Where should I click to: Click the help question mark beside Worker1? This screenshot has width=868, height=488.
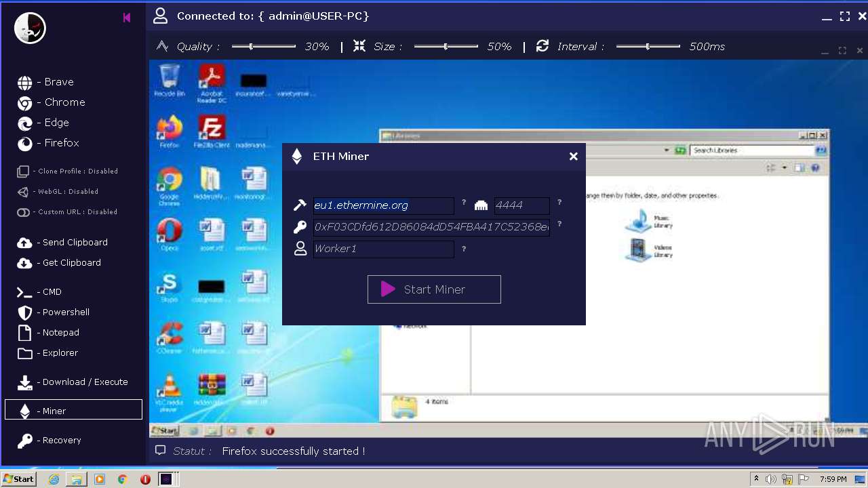pos(464,249)
